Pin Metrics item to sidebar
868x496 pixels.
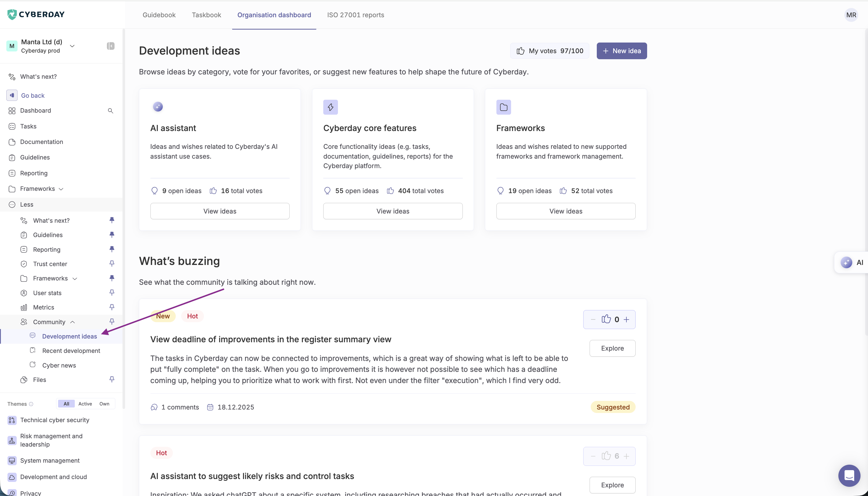112,307
